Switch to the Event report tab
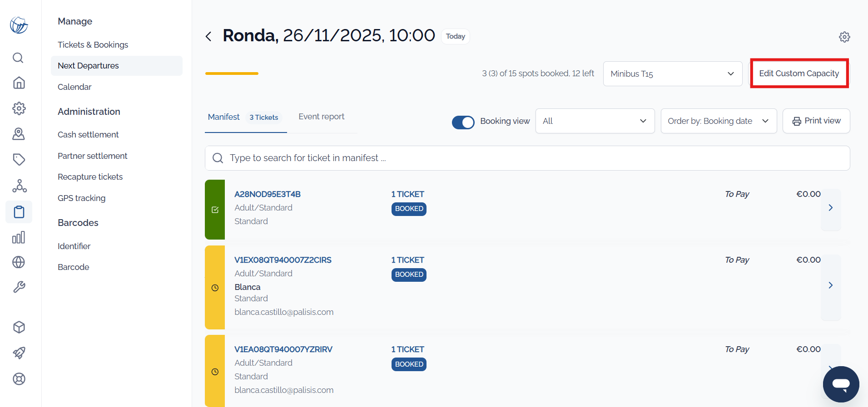 [322, 117]
